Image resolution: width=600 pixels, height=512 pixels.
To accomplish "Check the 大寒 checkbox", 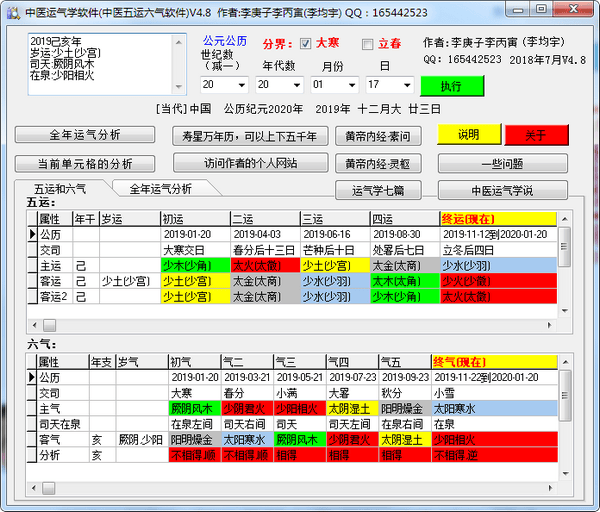I will [307, 44].
